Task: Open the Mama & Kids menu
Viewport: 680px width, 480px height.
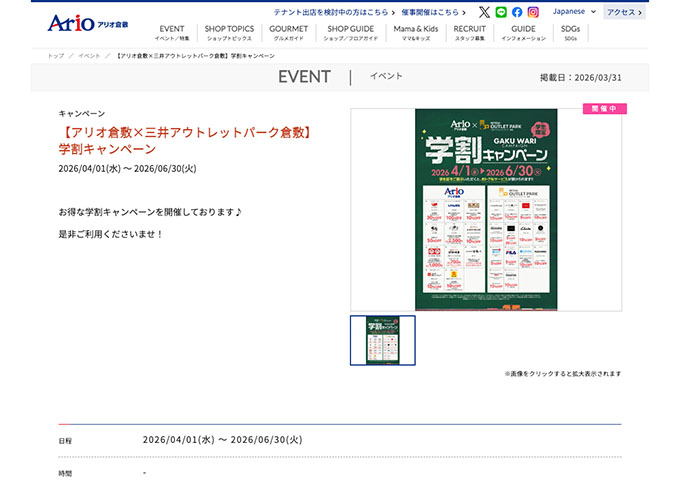Action: pos(415,33)
